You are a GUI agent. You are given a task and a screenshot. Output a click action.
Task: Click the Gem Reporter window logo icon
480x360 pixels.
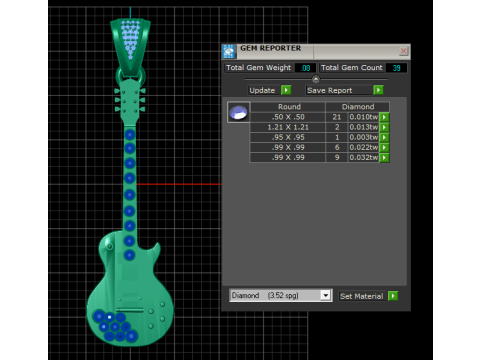pyautogui.click(x=229, y=51)
